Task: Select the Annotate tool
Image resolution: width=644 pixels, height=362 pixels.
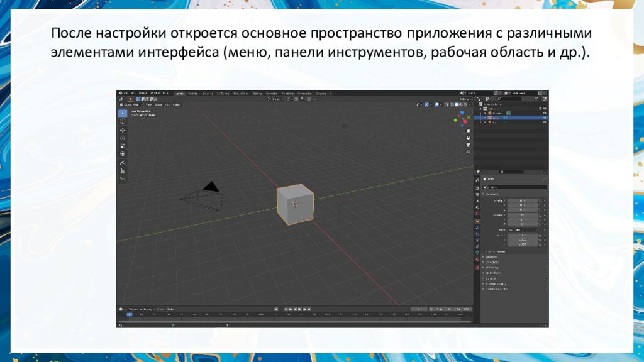Action: click(123, 163)
